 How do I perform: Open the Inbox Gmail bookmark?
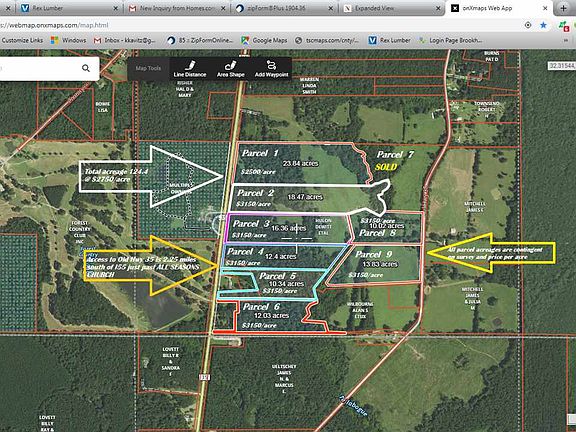[x=125, y=40]
